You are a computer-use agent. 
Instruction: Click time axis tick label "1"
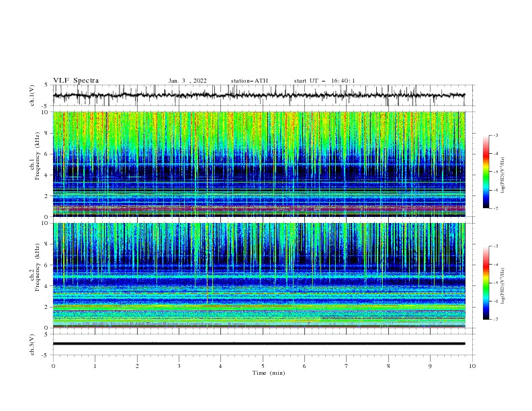click(95, 366)
